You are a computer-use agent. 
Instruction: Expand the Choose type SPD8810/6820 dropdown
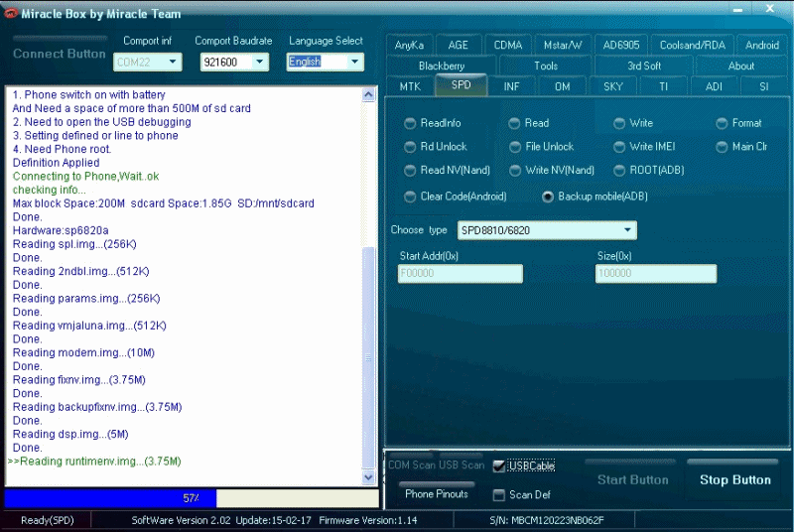[547, 230]
